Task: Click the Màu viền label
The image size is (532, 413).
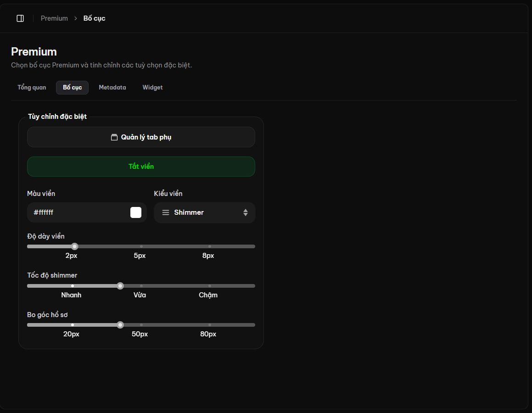Action: click(41, 194)
